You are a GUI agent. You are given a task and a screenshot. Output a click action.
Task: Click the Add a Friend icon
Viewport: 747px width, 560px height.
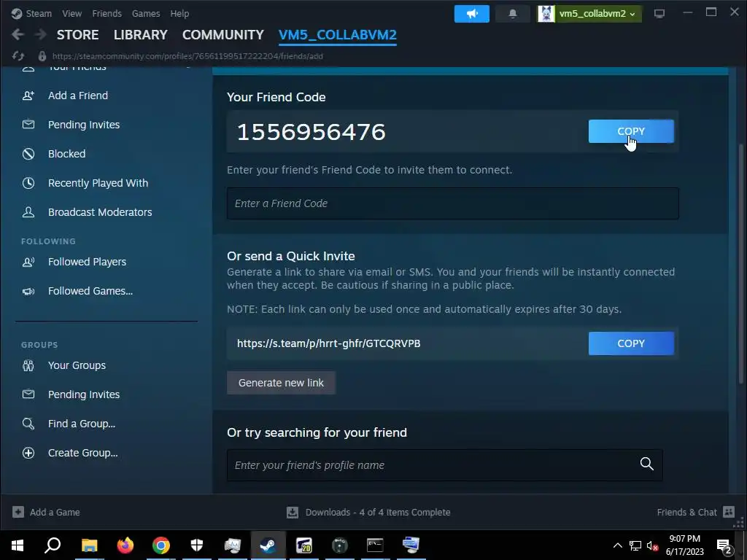(x=28, y=96)
